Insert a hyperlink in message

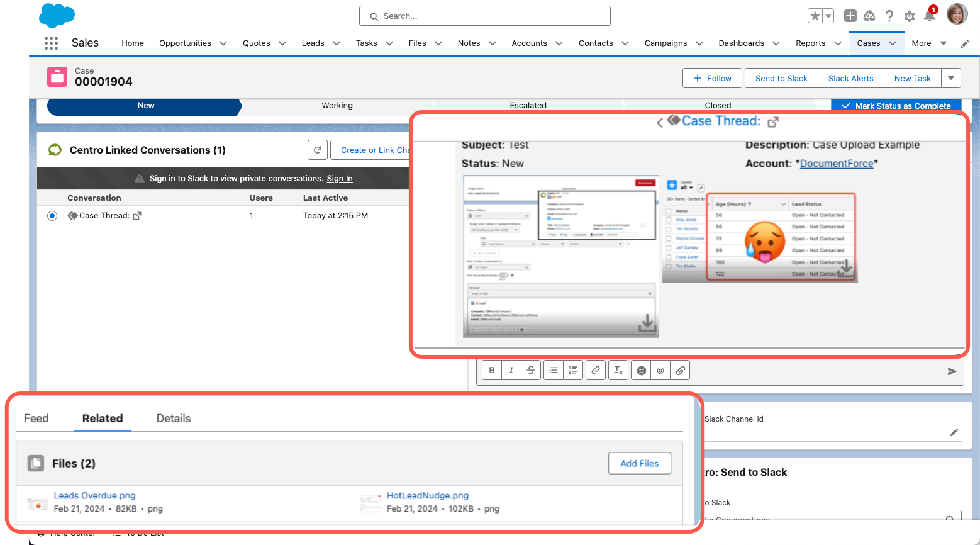point(596,370)
